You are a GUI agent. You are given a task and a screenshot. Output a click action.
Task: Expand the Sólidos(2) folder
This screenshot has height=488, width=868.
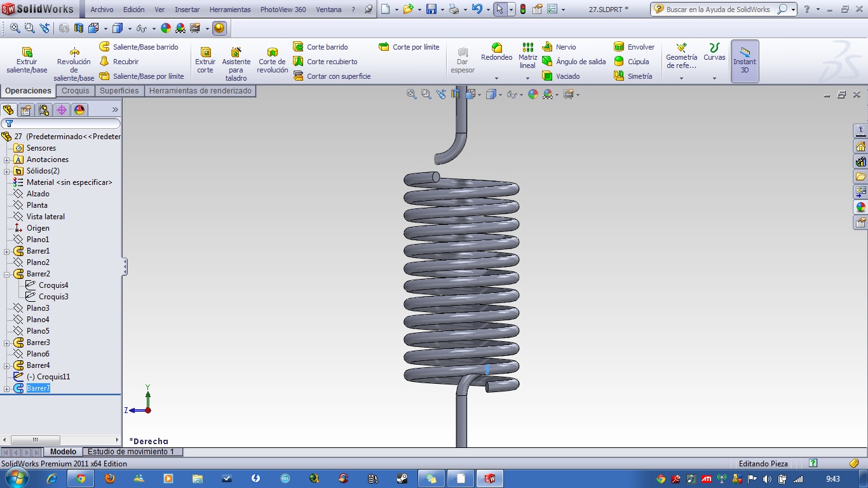[7, 171]
